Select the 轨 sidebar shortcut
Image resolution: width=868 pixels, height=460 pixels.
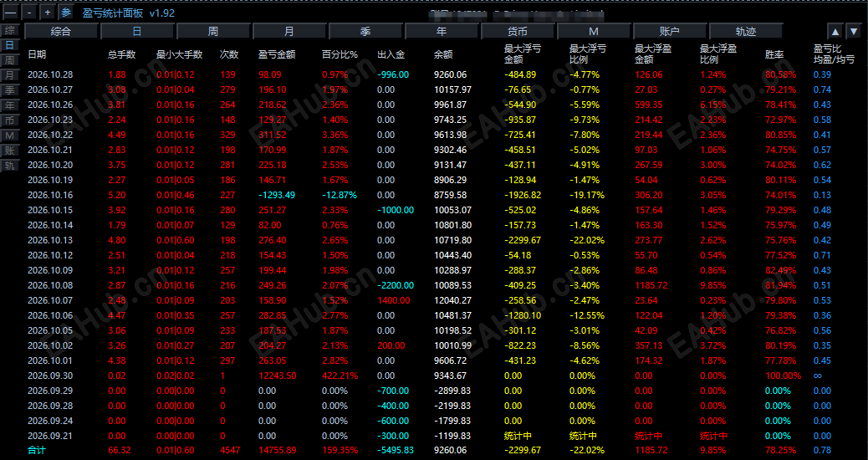coord(10,165)
